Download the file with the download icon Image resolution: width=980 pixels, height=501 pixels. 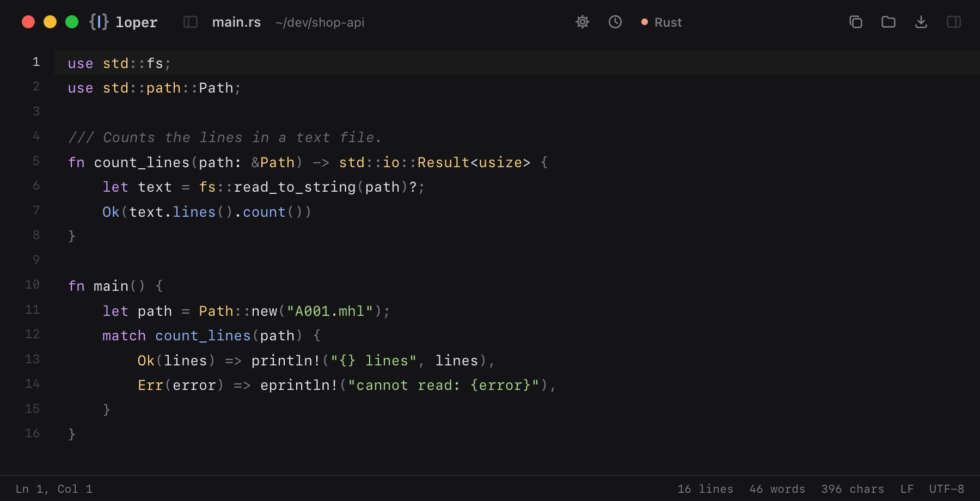click(x=921, y=22)
